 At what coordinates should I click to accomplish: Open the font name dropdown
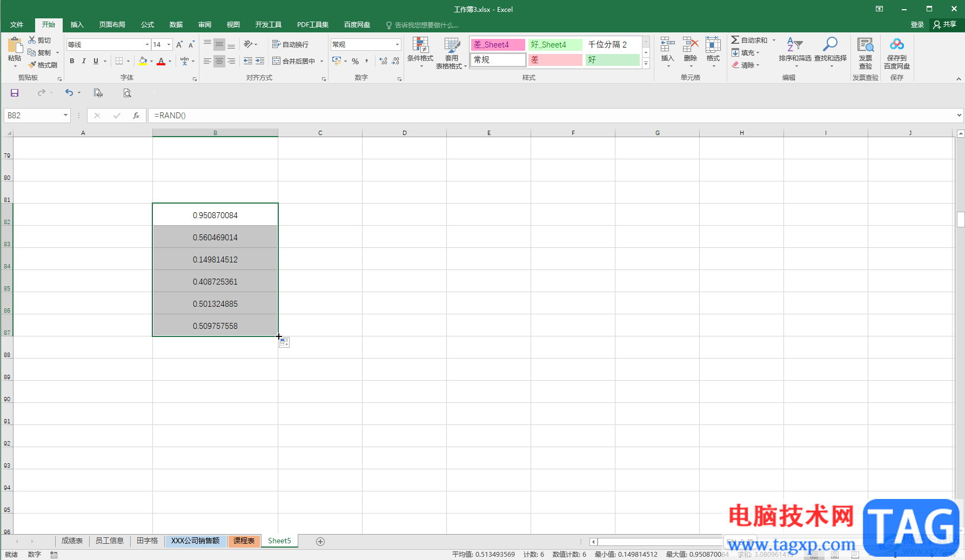147,44
